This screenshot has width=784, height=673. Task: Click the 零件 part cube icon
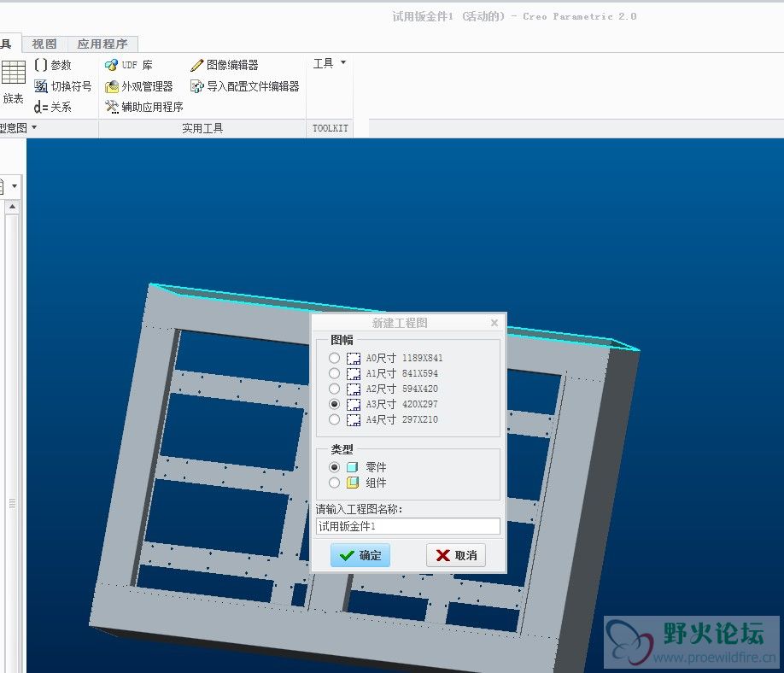[353, 467]
